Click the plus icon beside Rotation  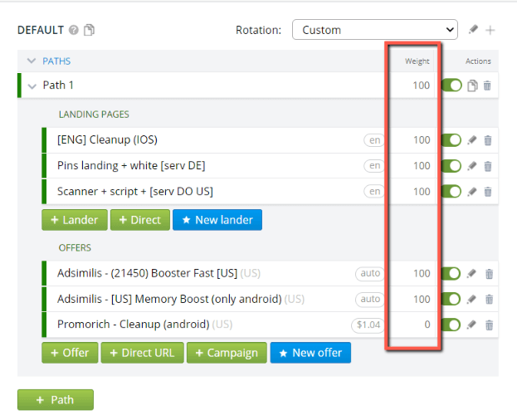[490, 31]
